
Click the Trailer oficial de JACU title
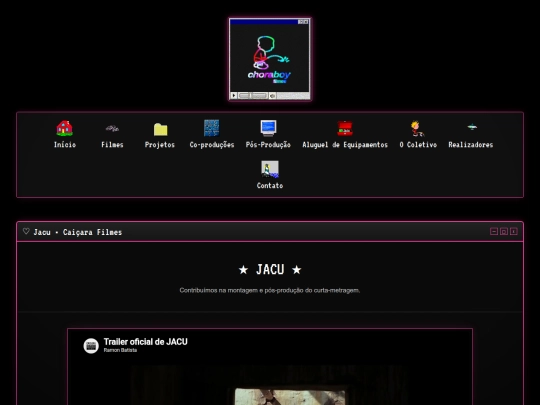point(146,342)
